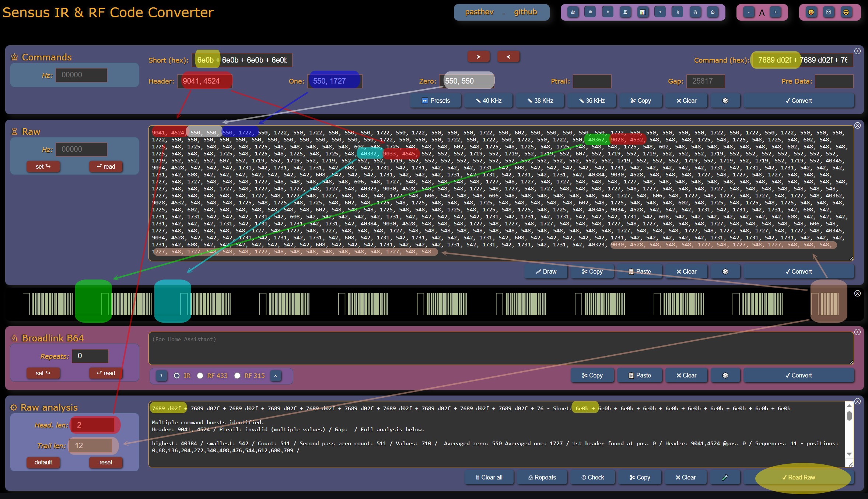Image resolution: width=868 pixels, height=499 pixels.
Task: Click the question mark help button
Action: (161, 376)
